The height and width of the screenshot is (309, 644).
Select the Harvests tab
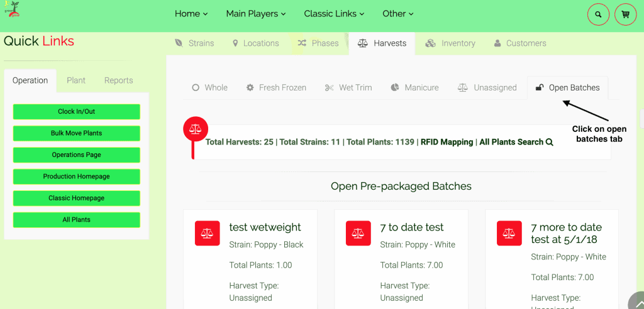(x=382, y=43)
